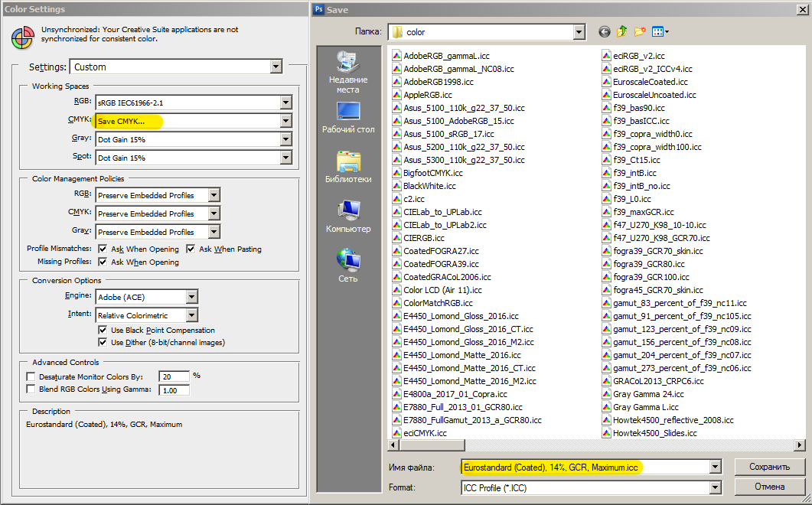The width and height of the screenshot is (812, 505).
Task: Select the CIERGB.icc file icon
Action: [x=396, y=238]
